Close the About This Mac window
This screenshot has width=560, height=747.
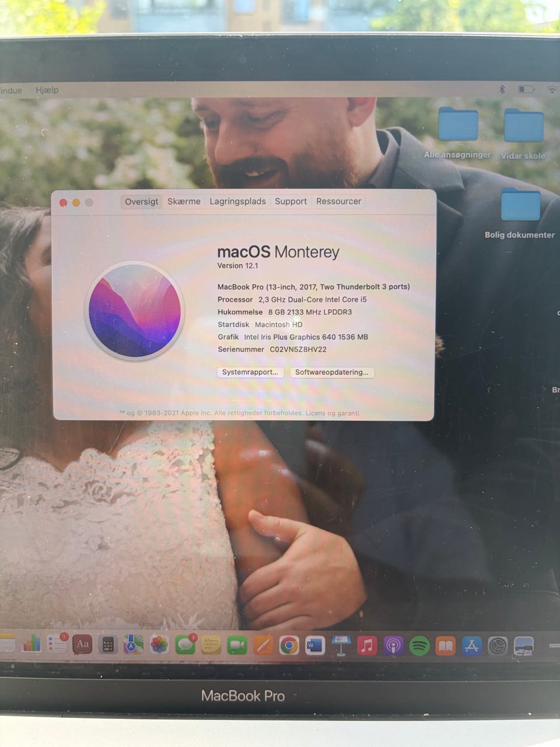point(63,203)
